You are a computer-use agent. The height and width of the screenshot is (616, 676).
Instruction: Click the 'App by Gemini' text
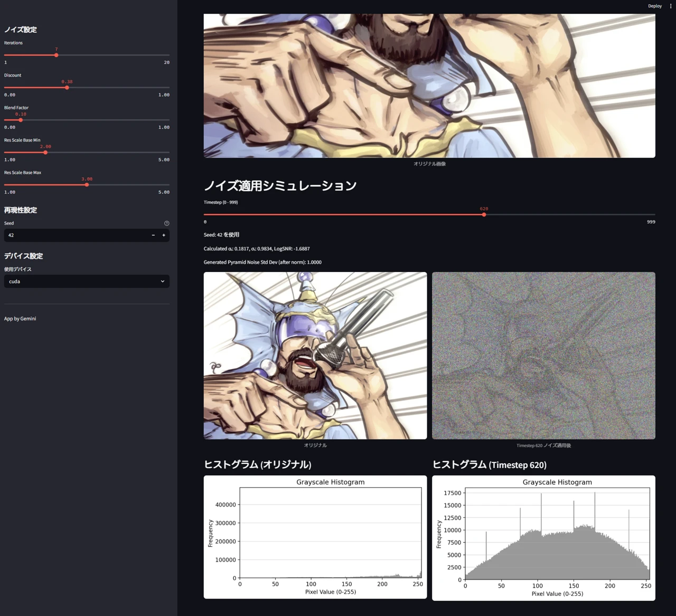(20, 319)
